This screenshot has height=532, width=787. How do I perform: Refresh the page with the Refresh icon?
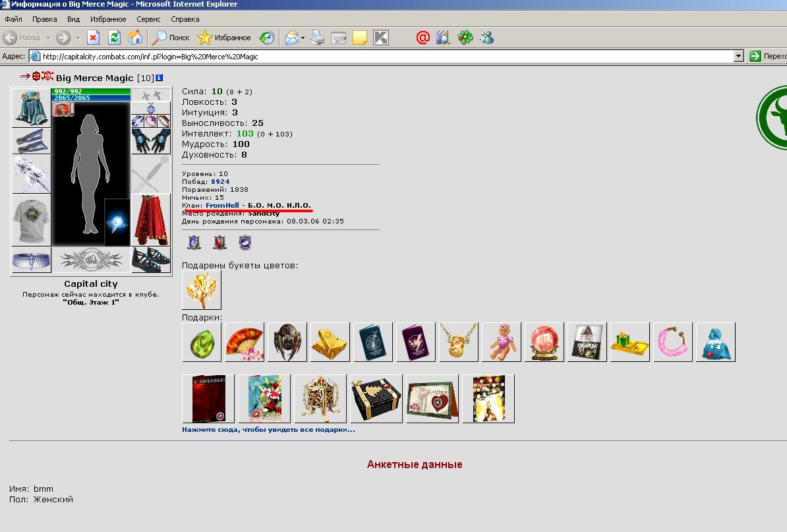115,38
